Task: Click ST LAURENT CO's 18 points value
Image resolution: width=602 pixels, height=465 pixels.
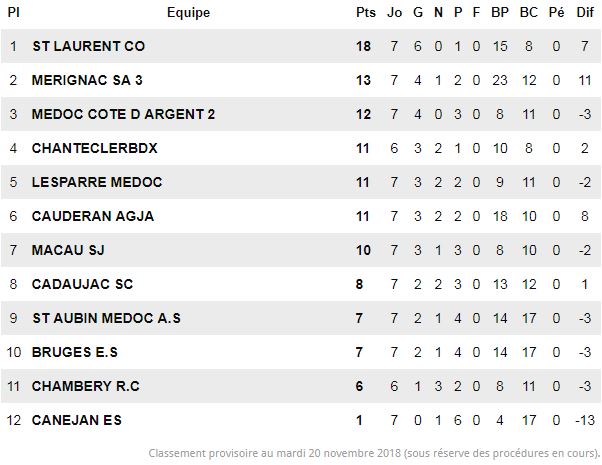Action: (x=363, y=46)
